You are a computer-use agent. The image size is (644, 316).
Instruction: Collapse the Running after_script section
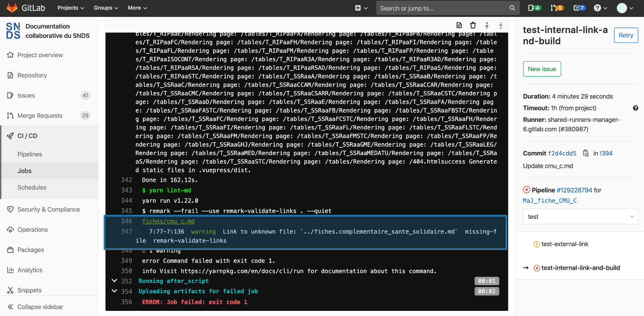coord(114,281)
